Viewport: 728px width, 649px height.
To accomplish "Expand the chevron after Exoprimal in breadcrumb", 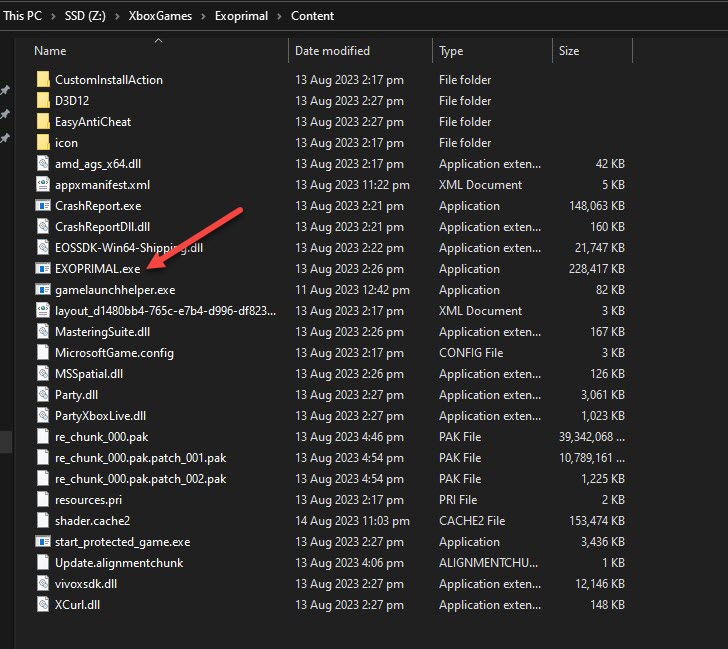I will coord(280,16).
